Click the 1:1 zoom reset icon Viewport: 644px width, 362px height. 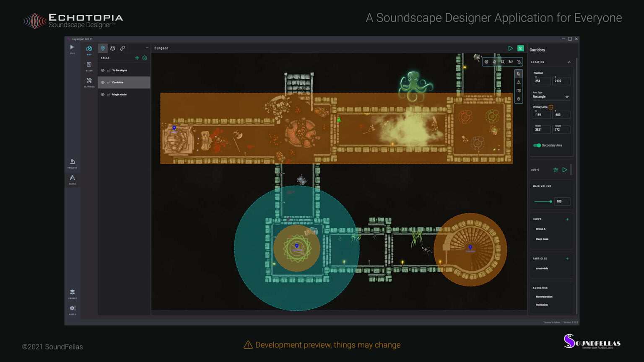(511, 62)
